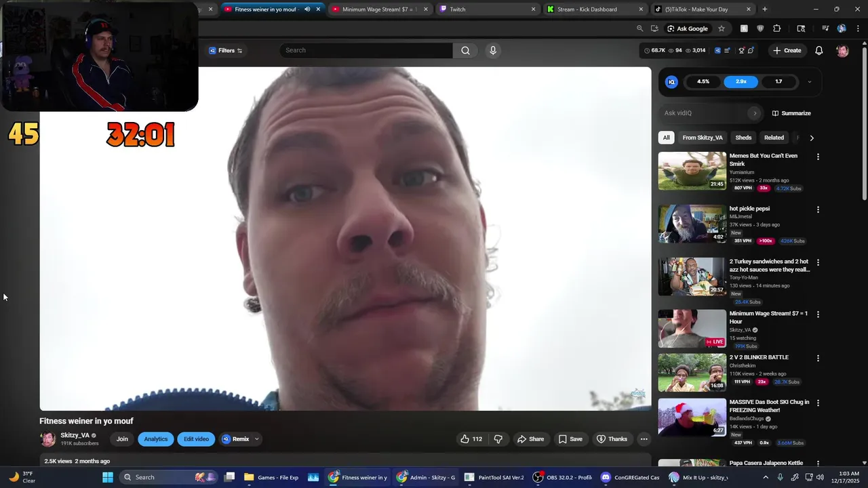Viewport: 868px width, 488px height.
Task: Open Chrome three-dot menu
Action: [x=856, y=28]
